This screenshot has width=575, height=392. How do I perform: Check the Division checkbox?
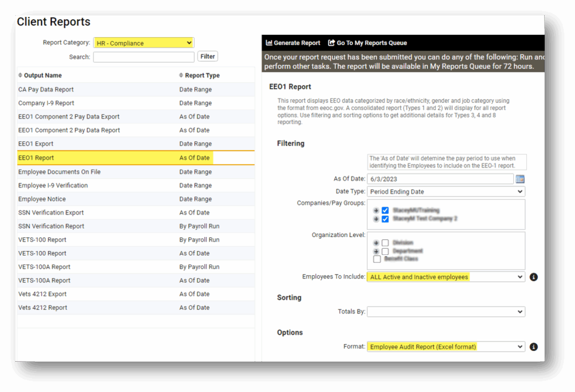[x=385, y=243]
